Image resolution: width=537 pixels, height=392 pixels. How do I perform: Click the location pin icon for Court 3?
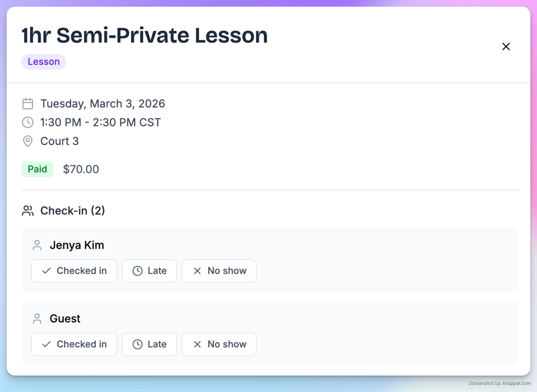[x=28, y=141]
